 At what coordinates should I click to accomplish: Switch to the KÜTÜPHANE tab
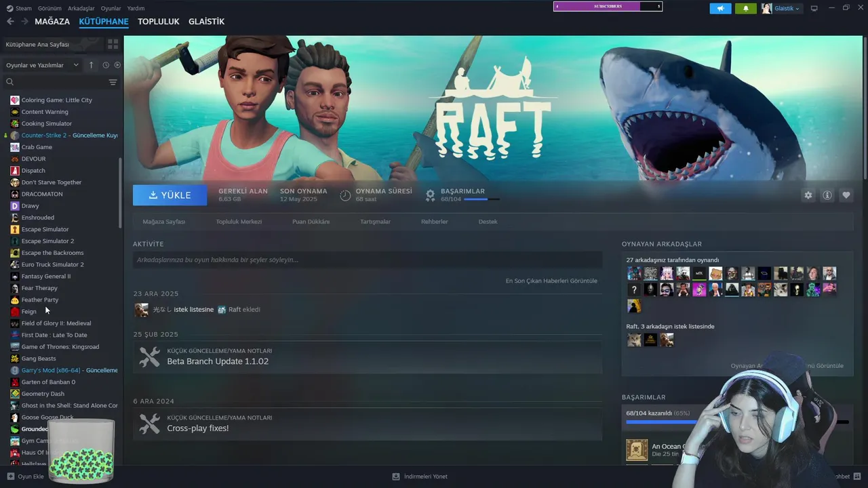pos(104,22)
